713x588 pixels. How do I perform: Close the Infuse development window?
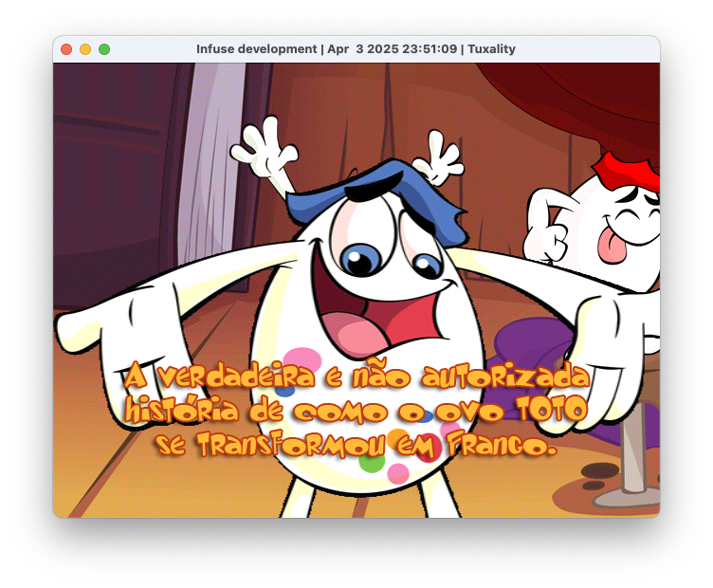pos(66,49)
